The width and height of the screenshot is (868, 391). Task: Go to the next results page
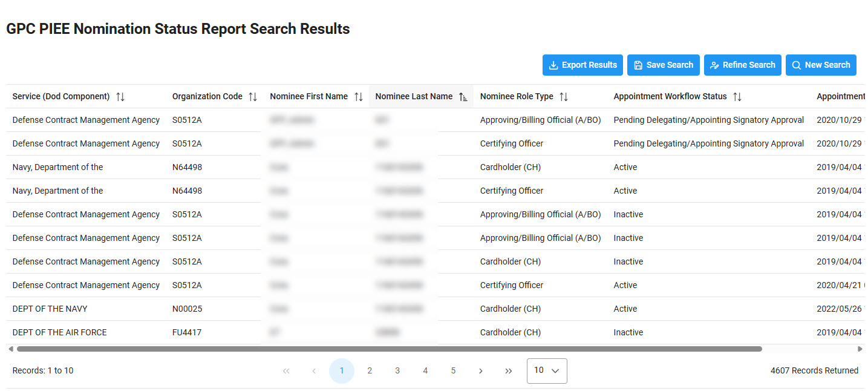pyautogui.click(x=481, y=370)
